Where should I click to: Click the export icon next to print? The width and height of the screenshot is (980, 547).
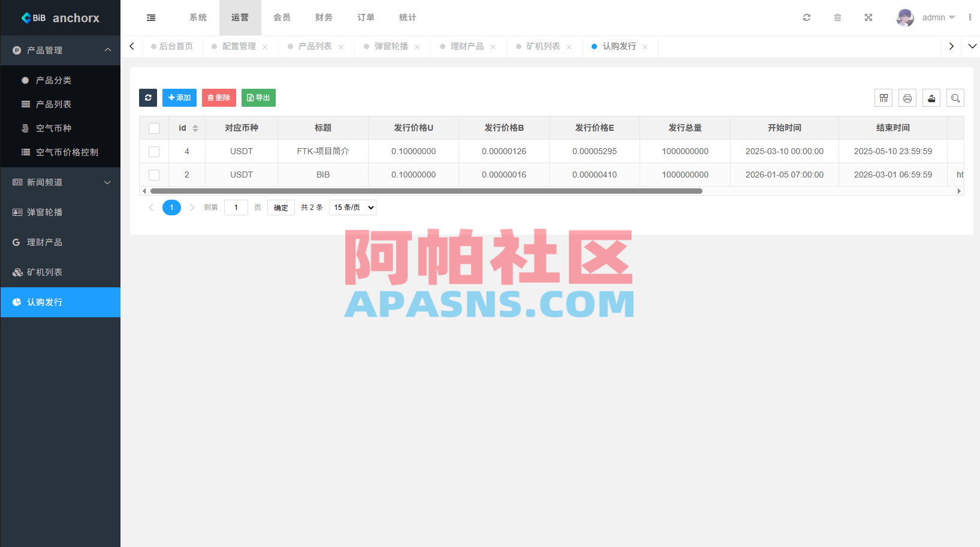tap(931, 98)
